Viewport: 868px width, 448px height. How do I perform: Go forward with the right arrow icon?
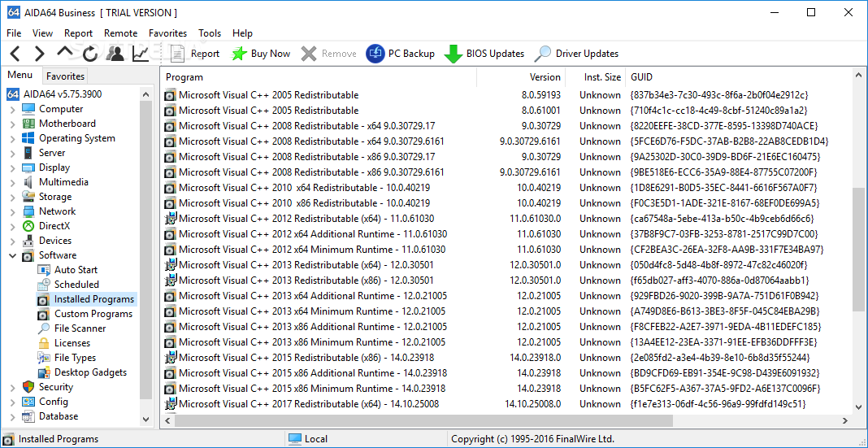(x=39, y=54)
